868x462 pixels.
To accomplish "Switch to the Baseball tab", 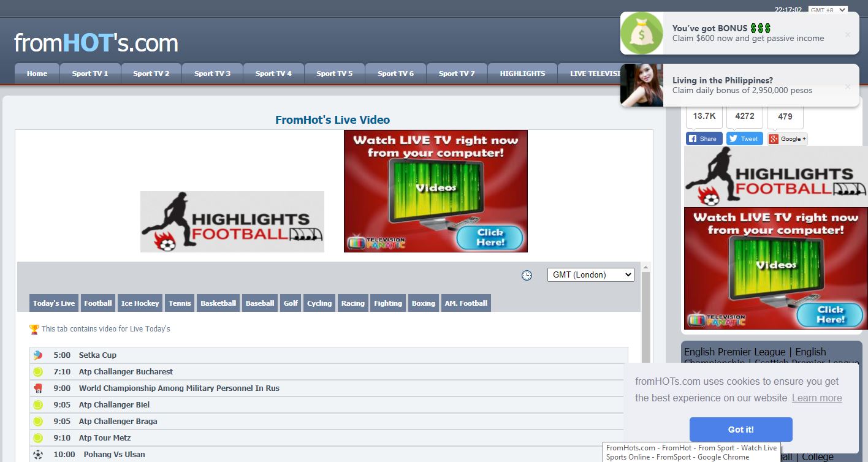I will (x=260, y=303).
